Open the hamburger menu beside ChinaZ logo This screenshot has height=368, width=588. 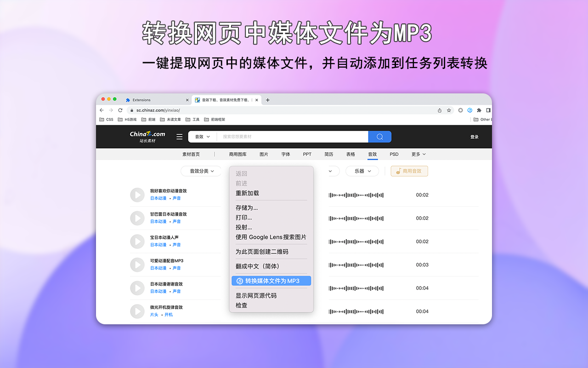[x=179, y=137]
